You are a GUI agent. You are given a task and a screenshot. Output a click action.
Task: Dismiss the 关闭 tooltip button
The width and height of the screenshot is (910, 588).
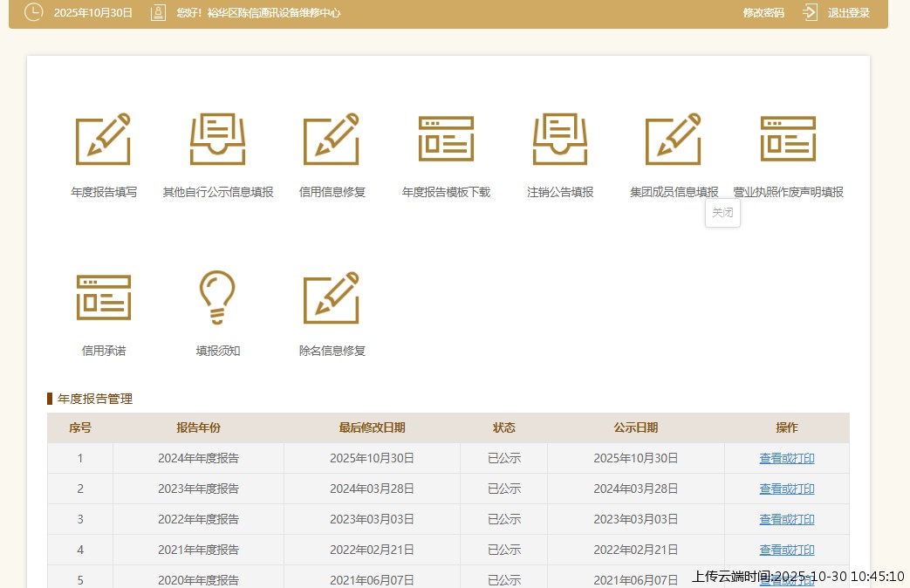[722, 213]
